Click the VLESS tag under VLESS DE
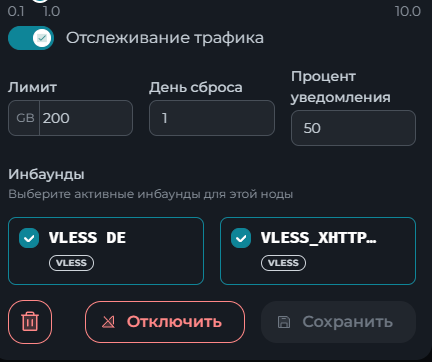This screenshot has height=362, width=432. (71, 263)
